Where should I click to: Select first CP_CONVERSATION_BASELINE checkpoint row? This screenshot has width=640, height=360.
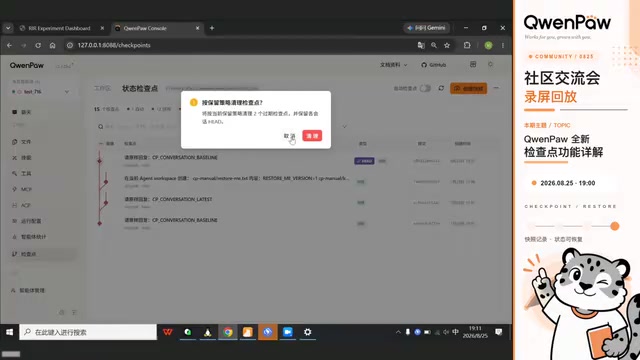[296, 161]
